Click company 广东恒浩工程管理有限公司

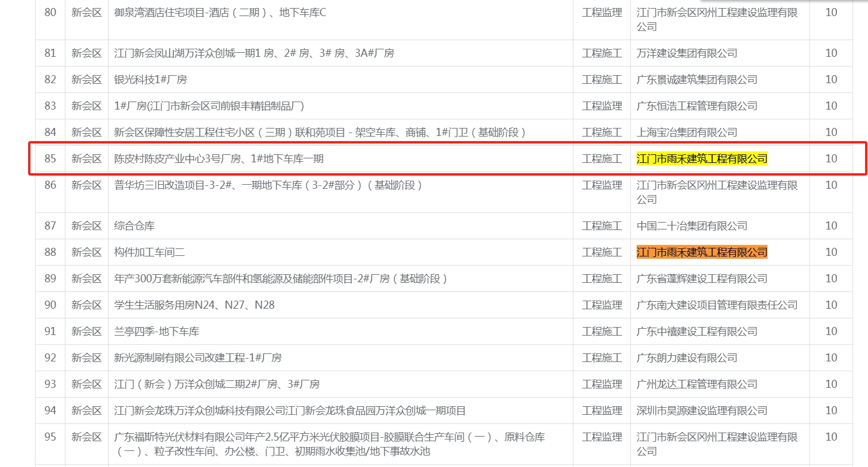(697, 106)
